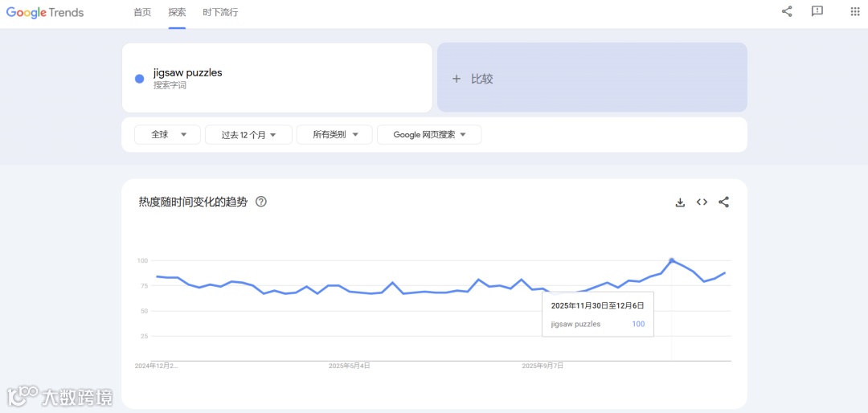Click the 2025年9月7日 axis label
Screen dimensions: 868x413
pyautogui.click(x=543, y=366)
